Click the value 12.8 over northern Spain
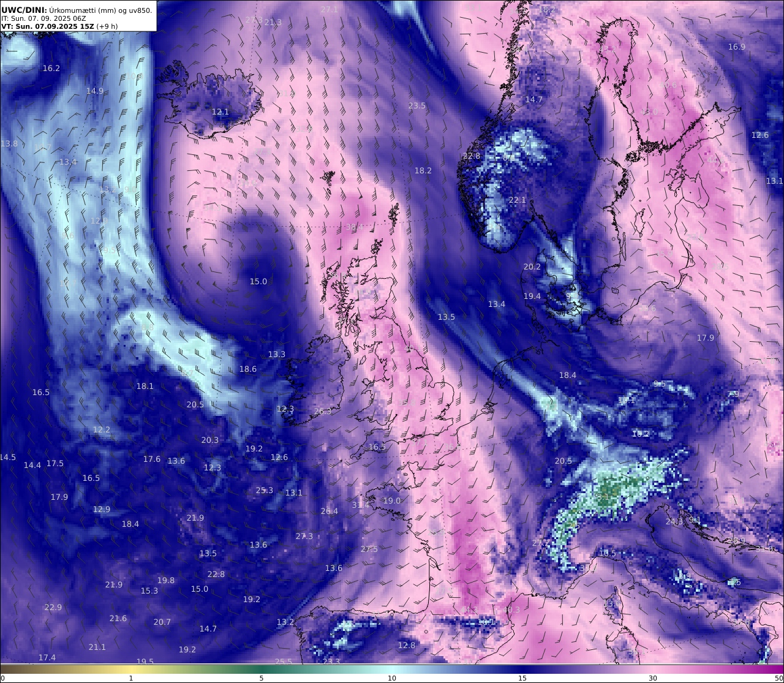The width and height of the screenshot is (784, 683). pos(407,645)
